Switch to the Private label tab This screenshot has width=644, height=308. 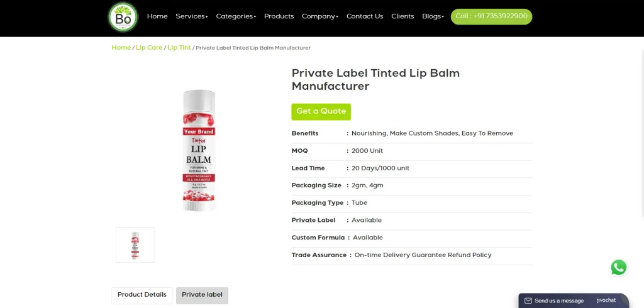pos(202,295)
